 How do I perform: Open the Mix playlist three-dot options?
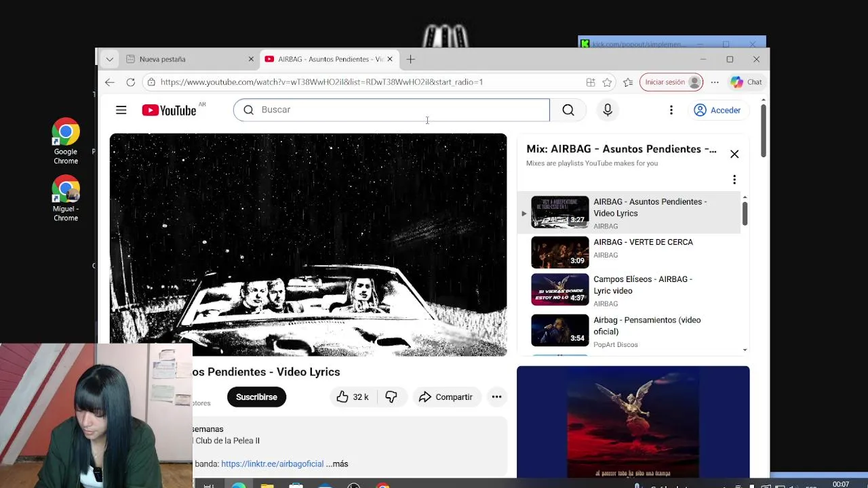(x=734, y=180)
